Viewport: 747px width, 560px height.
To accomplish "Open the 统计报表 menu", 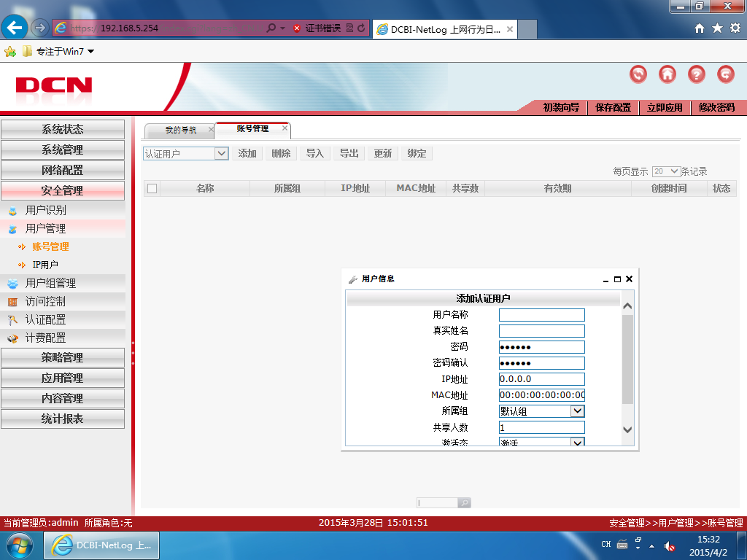I will [x=63, y=419].
